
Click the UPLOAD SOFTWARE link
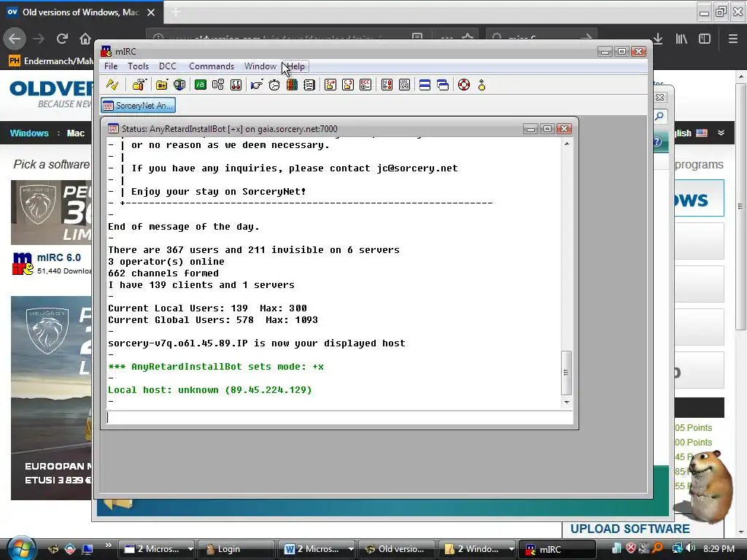point(630,529)
